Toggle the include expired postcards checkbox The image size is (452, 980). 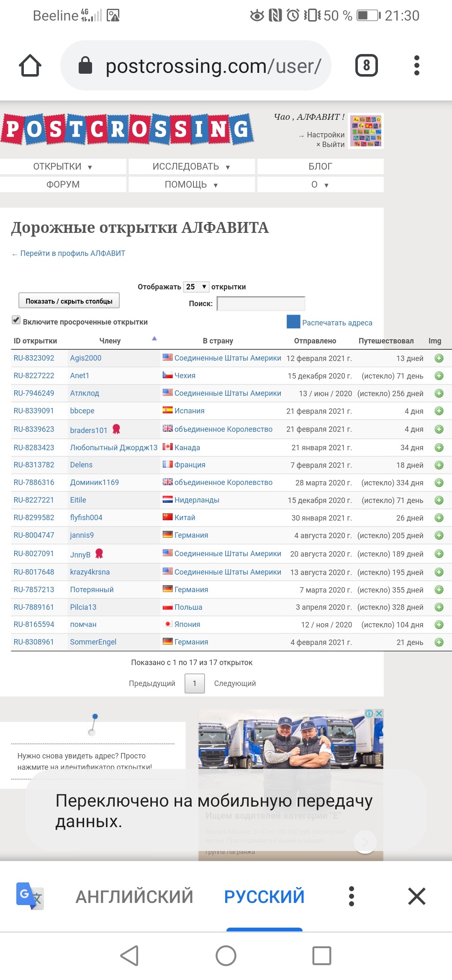[16, 320]
